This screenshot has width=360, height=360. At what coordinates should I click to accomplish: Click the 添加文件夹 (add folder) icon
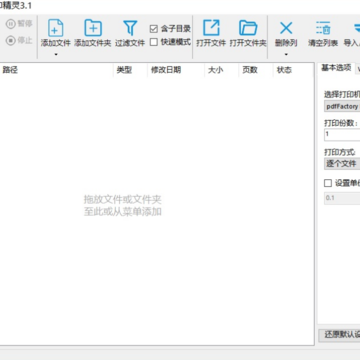[93, 28]
